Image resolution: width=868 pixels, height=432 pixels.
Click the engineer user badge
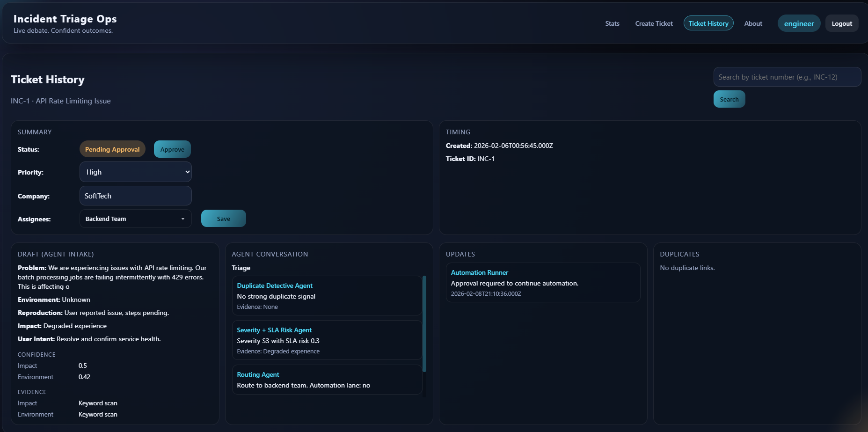coord(799,23)
